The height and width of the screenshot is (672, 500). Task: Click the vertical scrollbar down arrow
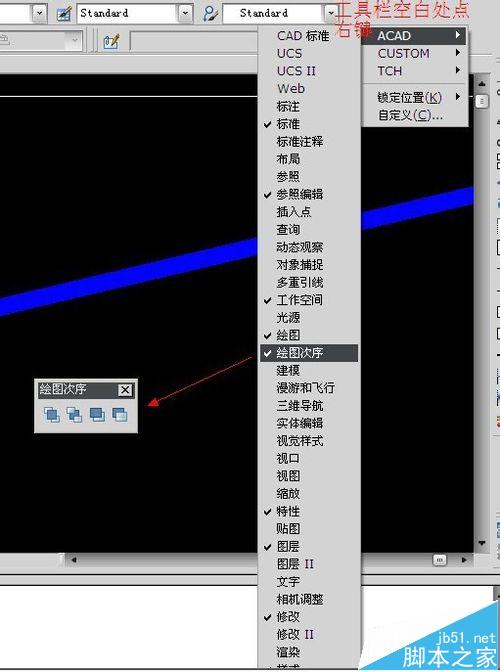click(x=482, y=543)
